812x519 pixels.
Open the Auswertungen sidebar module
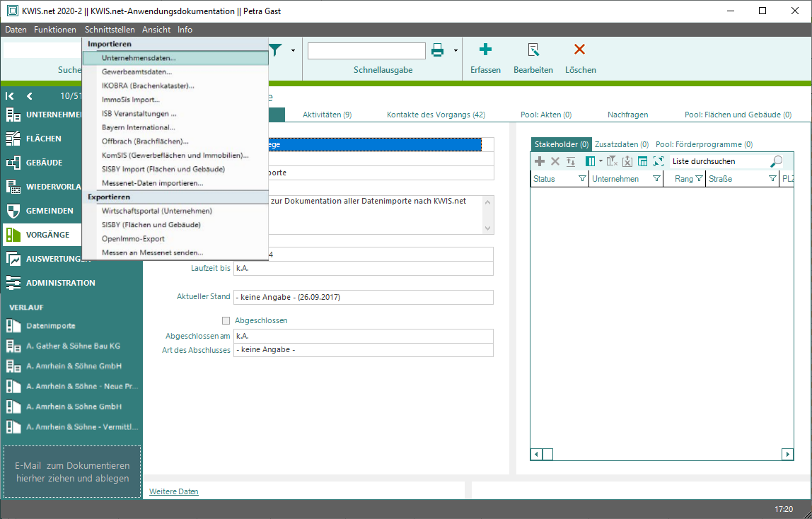click(42, 259)
